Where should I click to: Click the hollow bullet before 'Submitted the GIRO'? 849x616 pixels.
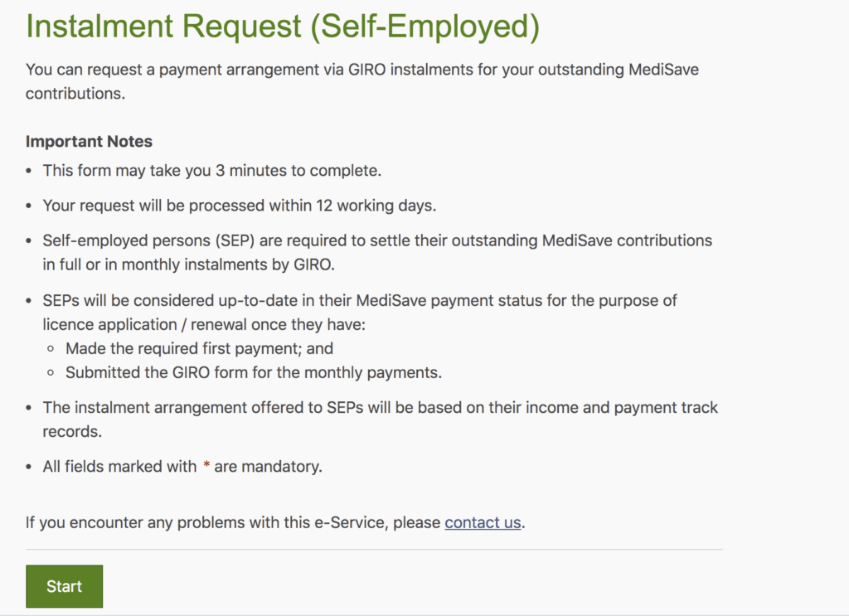point(51,372)
